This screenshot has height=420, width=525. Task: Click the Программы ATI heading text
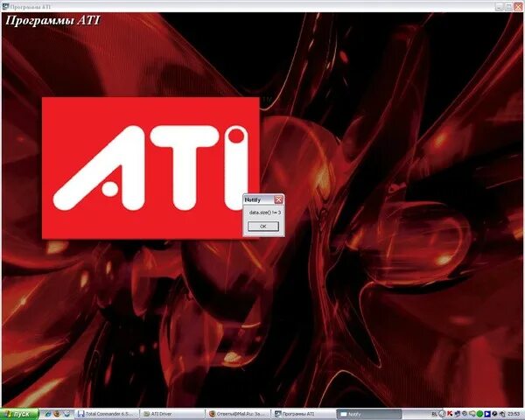click(52, 20)
